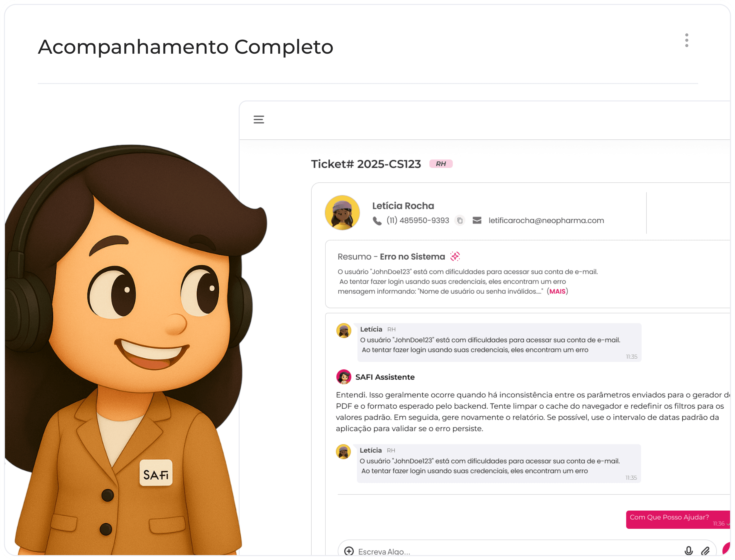Click the paperclip attachment icon
Image resolution: width=735 pixels, height=560 pixels.
point(705,551)
